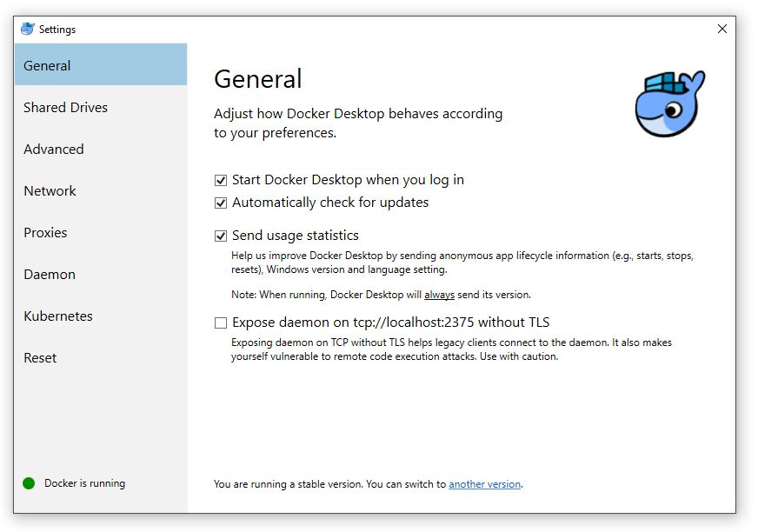Click the 'General' page heading
The image size is (758, 532).
(x=258, y=79)
